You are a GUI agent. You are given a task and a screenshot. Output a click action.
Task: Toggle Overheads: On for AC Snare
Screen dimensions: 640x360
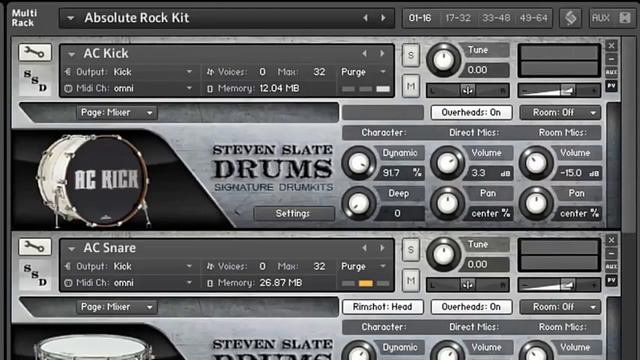coord(471,307)
